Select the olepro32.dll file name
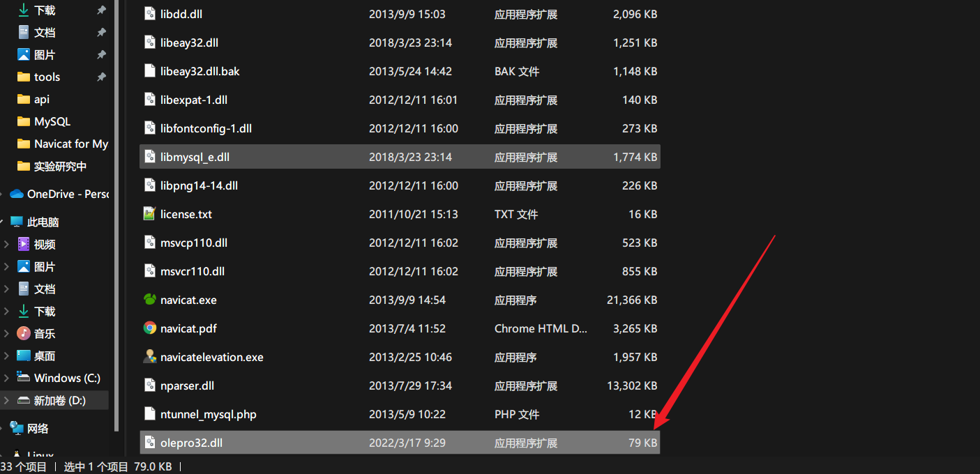The height and width of the screenshot is (474, 980). (x=191, y=443)
